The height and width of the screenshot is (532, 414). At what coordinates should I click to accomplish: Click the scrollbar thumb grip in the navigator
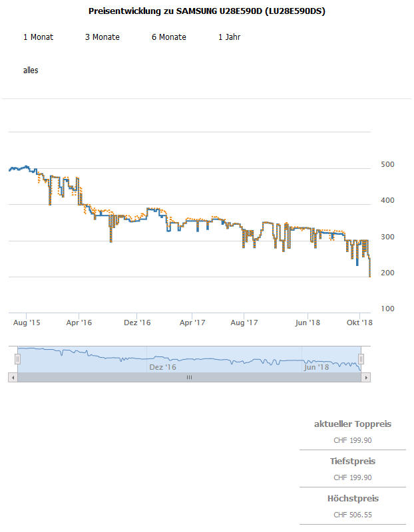(x=189, y=377)
